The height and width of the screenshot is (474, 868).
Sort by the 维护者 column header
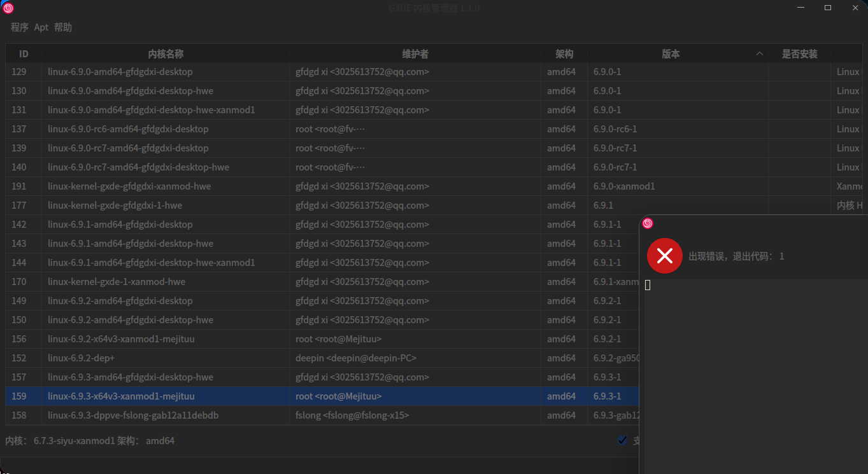click(x=415, y=54)
